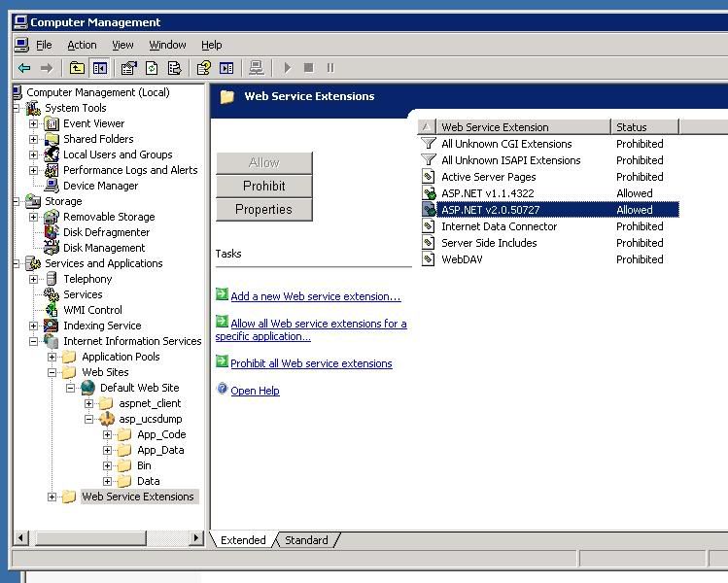Click the Properties toolbar icon
Image resolution: width=728 pixels, height=583 pixels.
128,68
